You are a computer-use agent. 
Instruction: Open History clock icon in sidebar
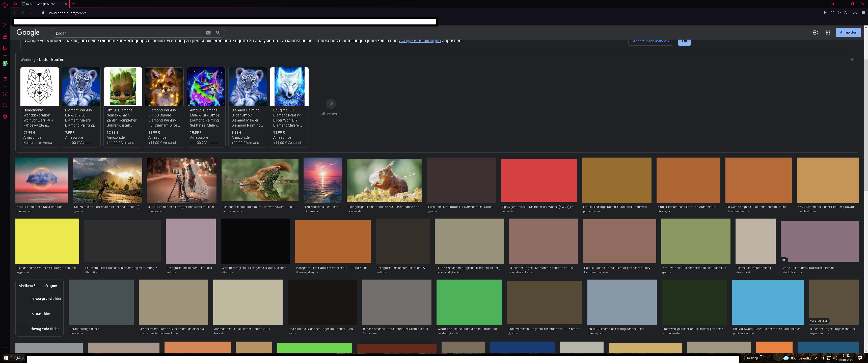5,94
